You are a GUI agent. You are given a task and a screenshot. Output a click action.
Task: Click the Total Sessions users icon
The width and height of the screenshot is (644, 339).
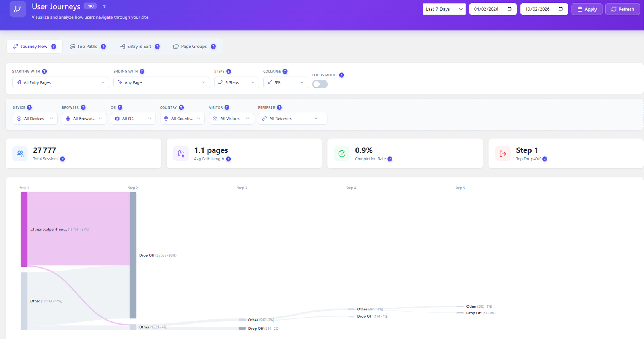point(20,154)
